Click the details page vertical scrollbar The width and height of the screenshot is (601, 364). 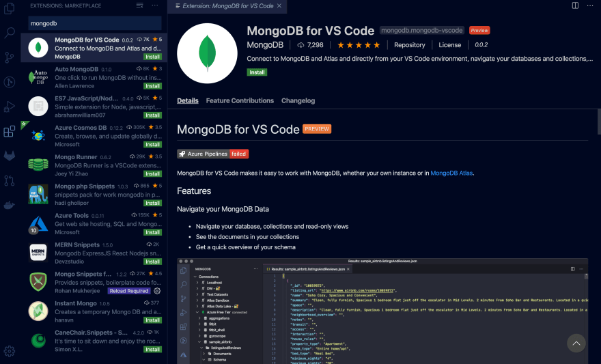pyautogui.click(x=599, y=122)
